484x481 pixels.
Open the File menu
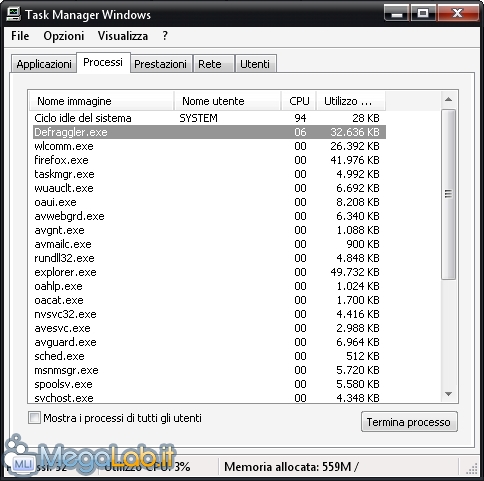[20, 36]
